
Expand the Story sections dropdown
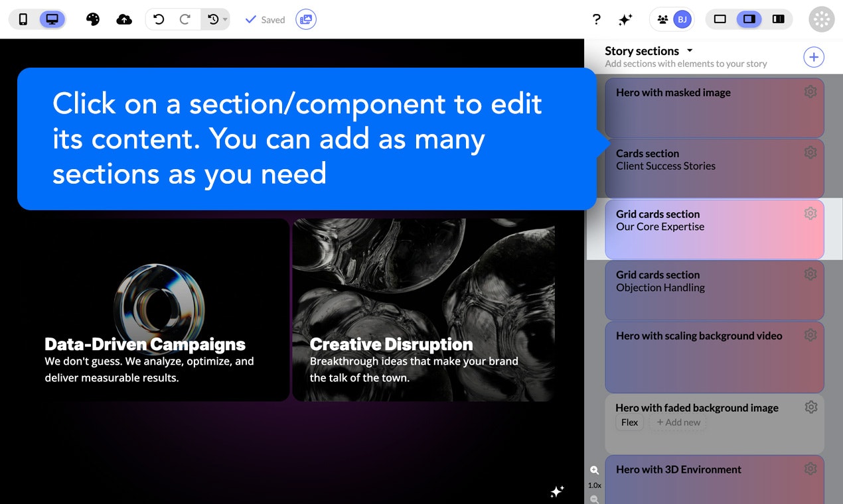tap(690, 50)
